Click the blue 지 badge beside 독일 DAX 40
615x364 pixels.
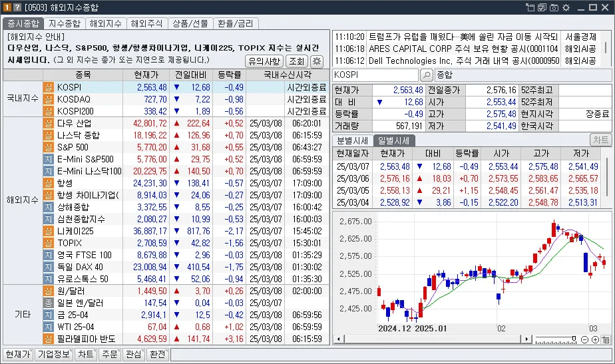click(48, 267)
